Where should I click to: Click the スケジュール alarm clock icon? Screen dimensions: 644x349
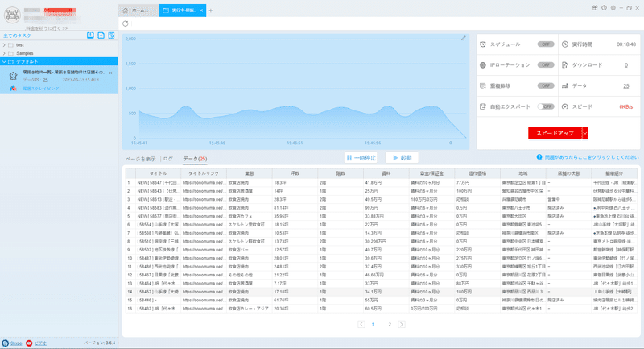pyautogui.click(x=483, y=44)
